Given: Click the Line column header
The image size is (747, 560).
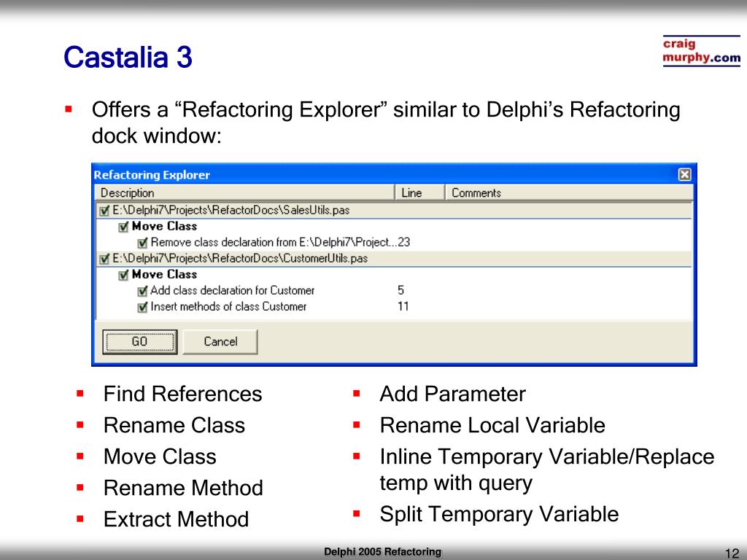Looking at the screenshot, I should click(419, 192).
